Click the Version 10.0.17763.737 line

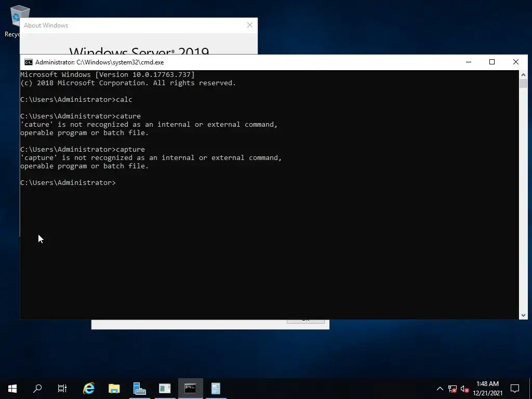tap(108, 75)
